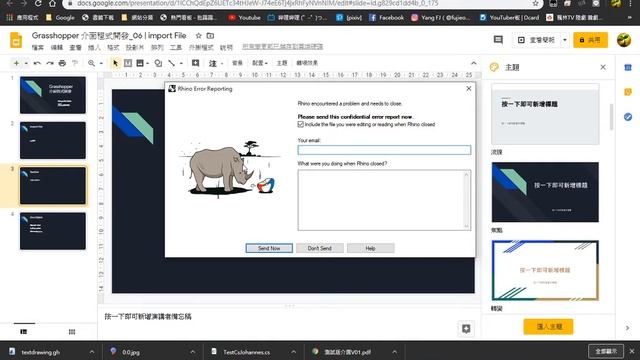
Task: Open the Google account avatar
Action: point(624,40)
